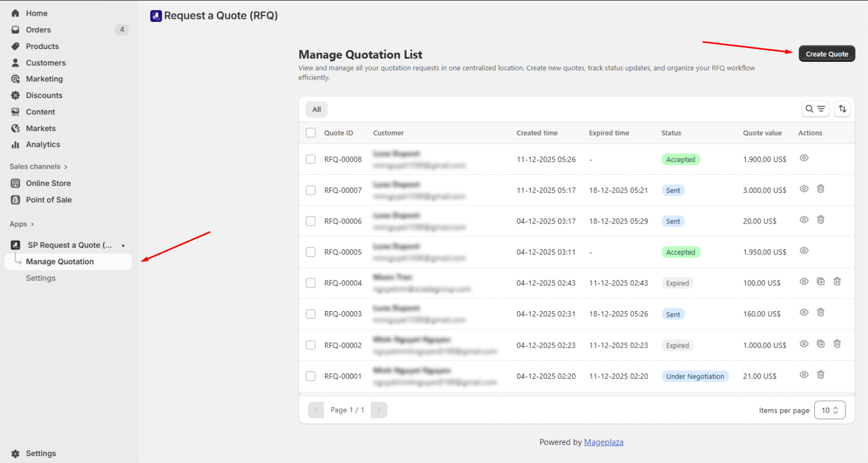Expand the Sales channels section
This screenshot has width=868, height=463.
point(38,166)
